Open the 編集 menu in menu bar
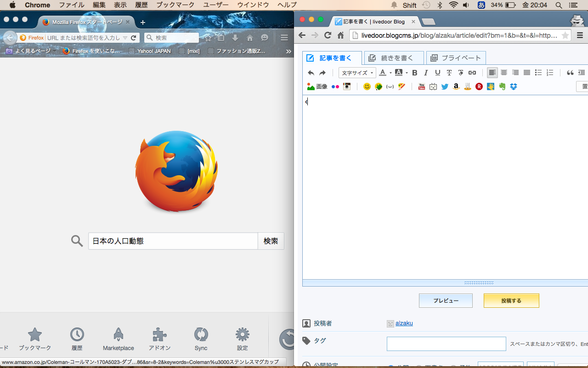588x368 pixels. (x=99, y=5)
